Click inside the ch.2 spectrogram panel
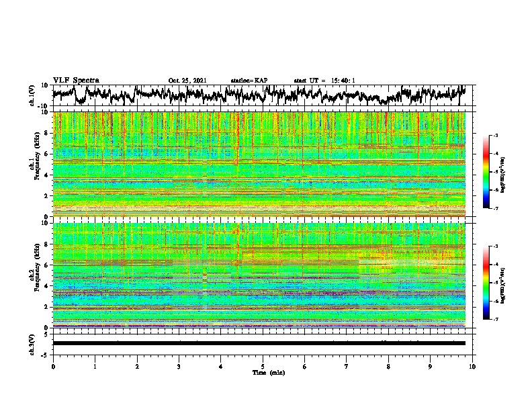 pos(259,275)
